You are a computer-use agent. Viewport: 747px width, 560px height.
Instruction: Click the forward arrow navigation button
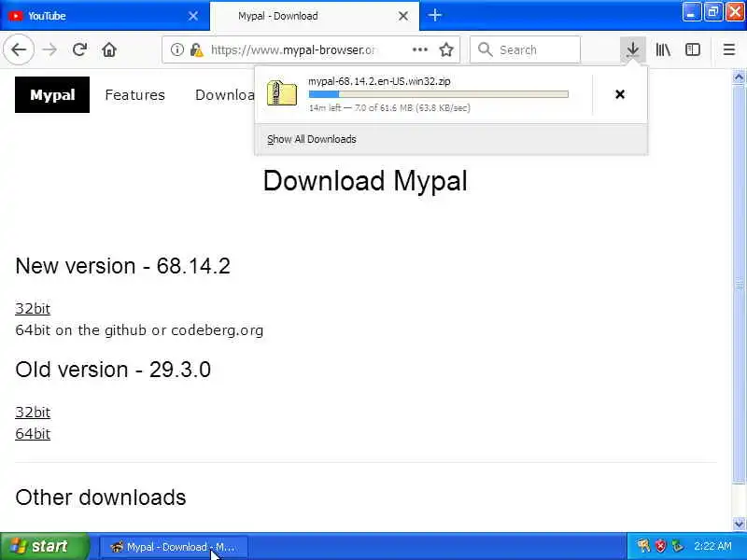click(x=49, y=49)
